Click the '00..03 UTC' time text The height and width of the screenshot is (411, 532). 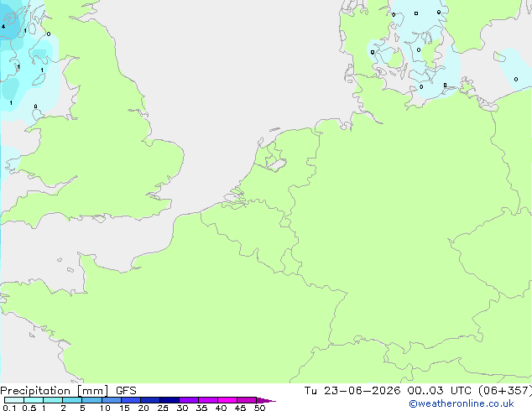pyautogui.click(x=439, y=391)
